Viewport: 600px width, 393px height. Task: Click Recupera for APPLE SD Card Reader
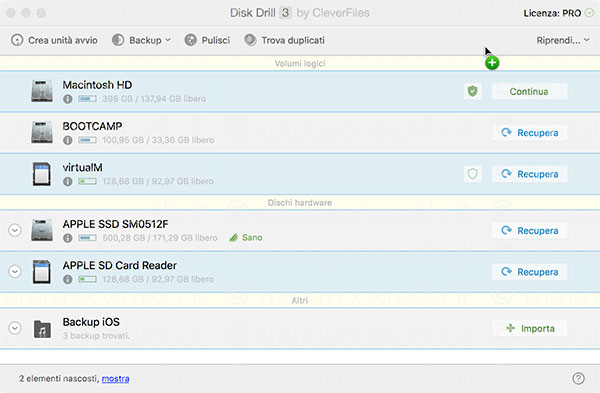[x=529, y=272]
